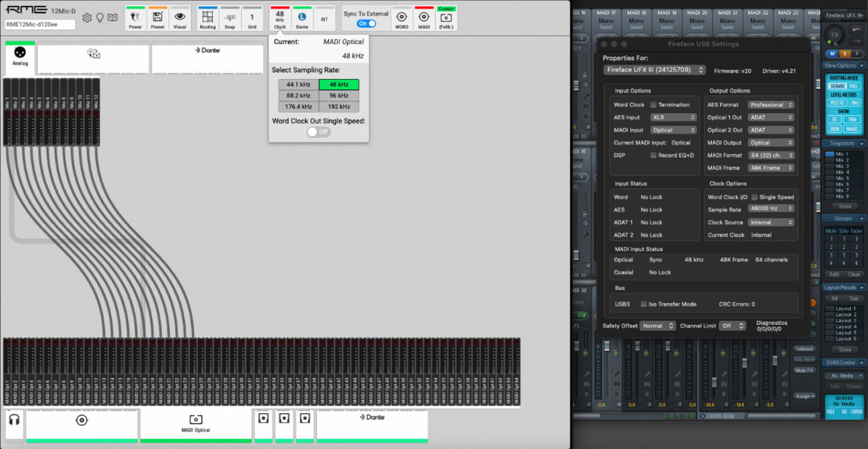Screen dimensions: 868x449
Task: Open the Dante clock icon in toolbar
Action: (302, 19)
